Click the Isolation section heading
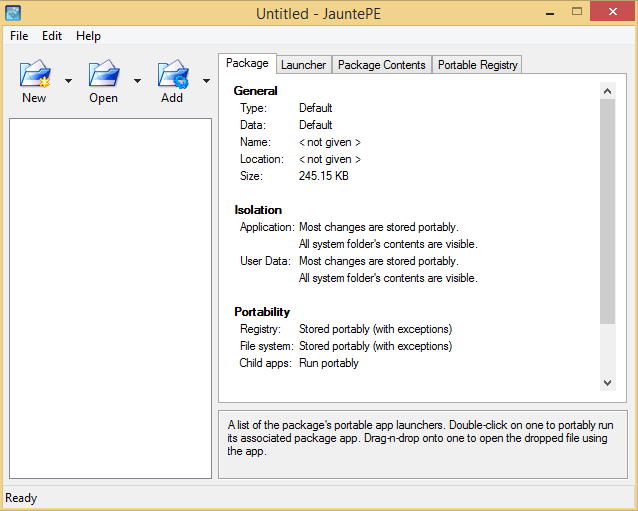This screenshot has width=638, height=511. coord(258,210)
